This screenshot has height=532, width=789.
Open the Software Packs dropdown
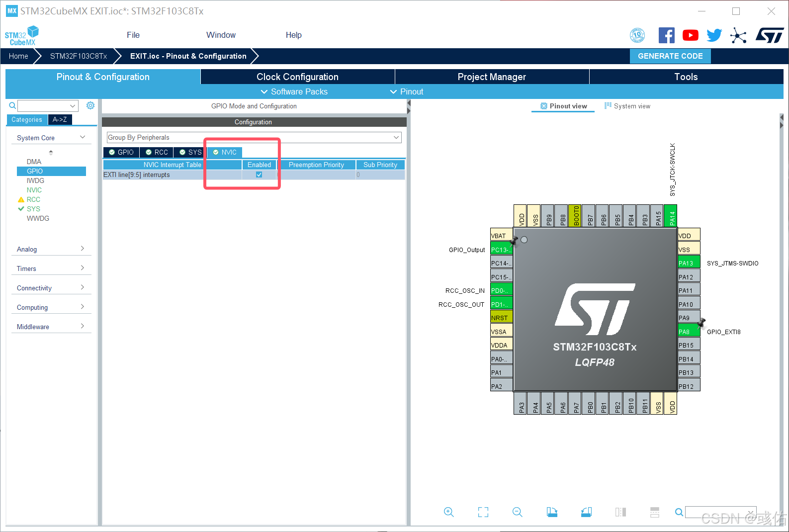[x=294, y=91]
